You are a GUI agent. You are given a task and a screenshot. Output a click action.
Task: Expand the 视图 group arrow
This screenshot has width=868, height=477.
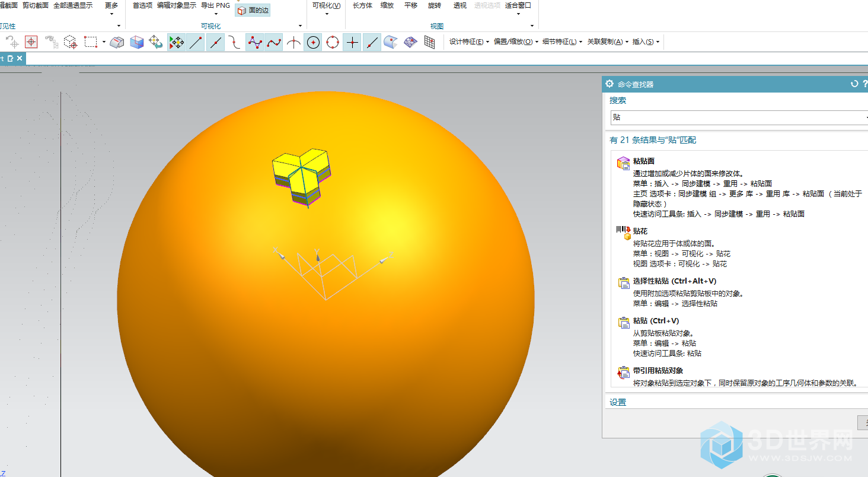(x=532, y=26)
